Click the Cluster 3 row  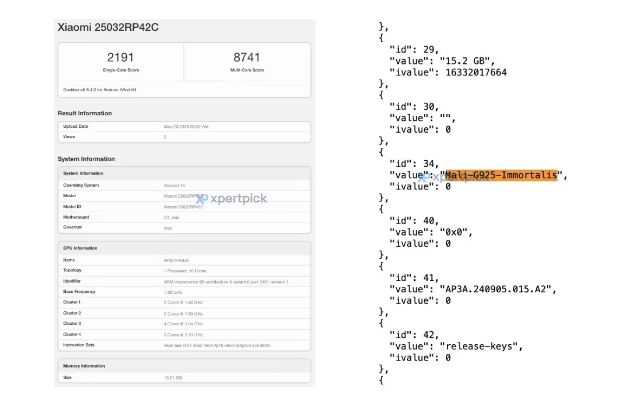[184, 323]
